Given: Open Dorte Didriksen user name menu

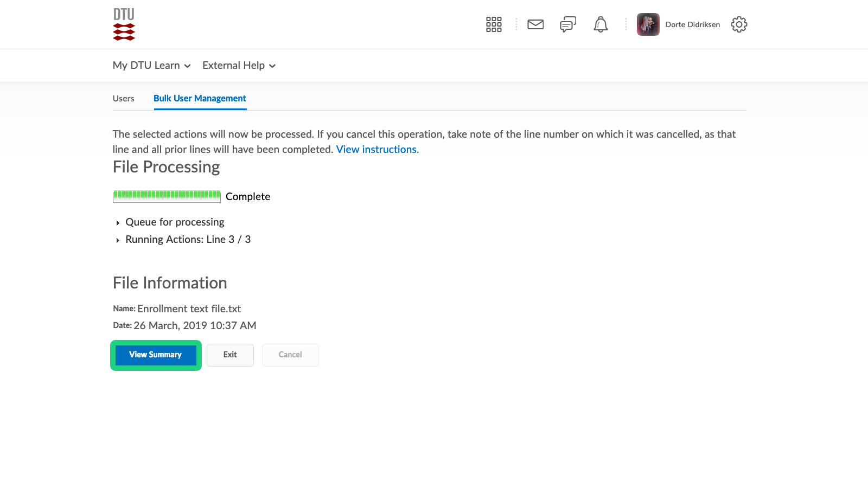Looking at the screenshot, I should coord(692,24).
